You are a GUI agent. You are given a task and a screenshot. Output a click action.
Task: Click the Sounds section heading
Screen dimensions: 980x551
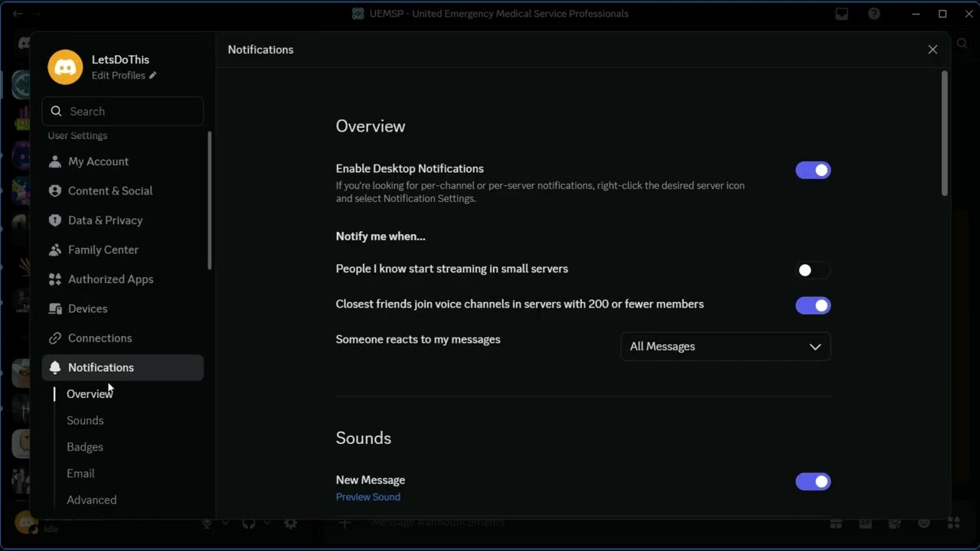(364, 438)
